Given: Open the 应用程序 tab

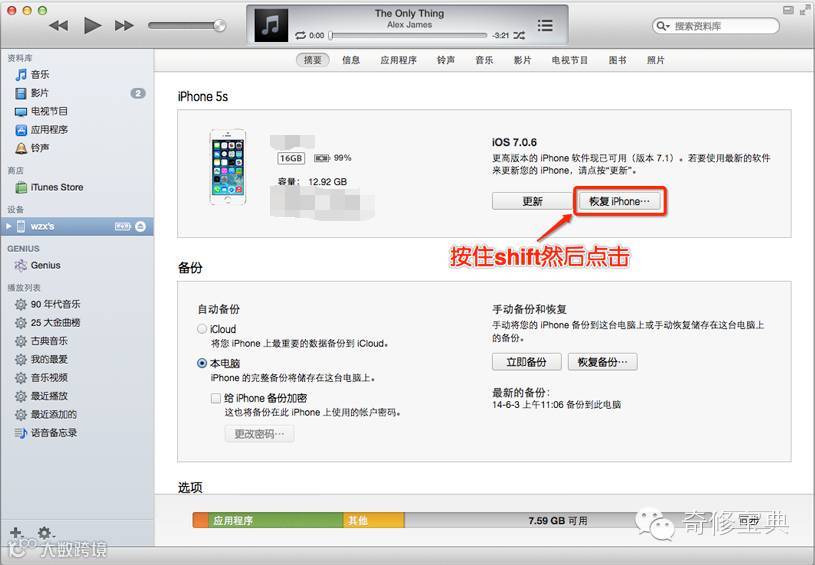Looking at the screenshot, I should point(398,60).
